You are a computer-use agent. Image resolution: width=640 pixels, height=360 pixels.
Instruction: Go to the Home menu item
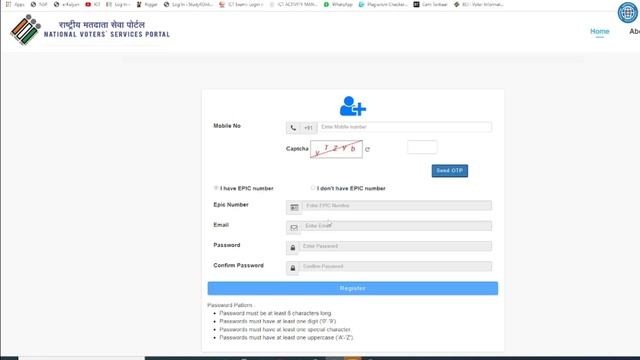tap(599, 31)
